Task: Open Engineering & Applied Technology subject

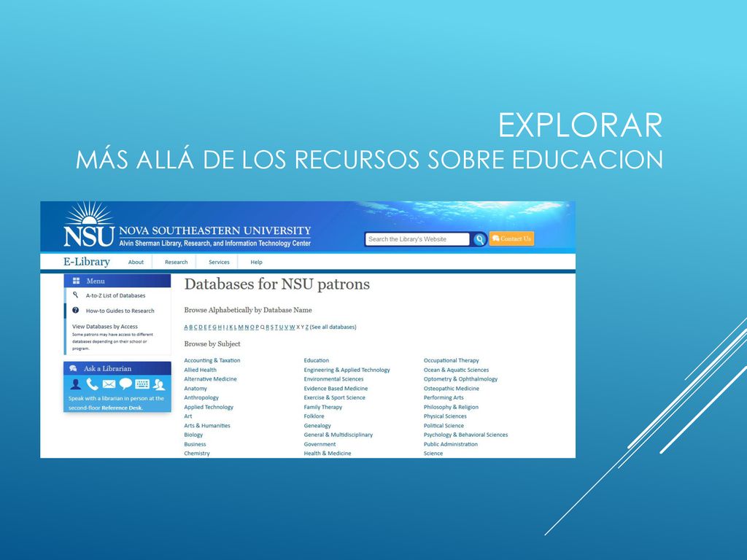Action: (347, 370)
